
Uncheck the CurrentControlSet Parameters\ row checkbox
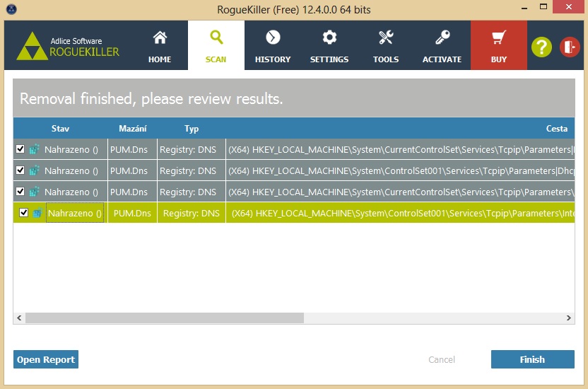20,191
